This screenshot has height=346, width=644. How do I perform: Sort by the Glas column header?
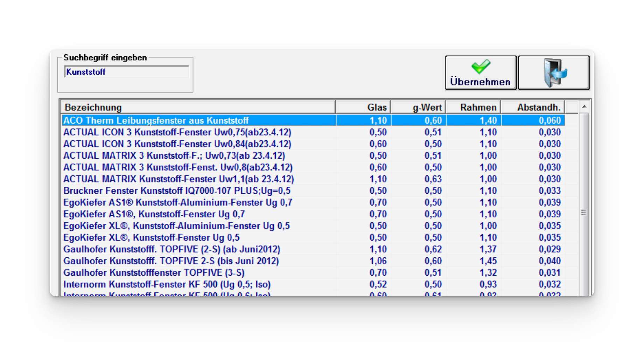[363, 107]
